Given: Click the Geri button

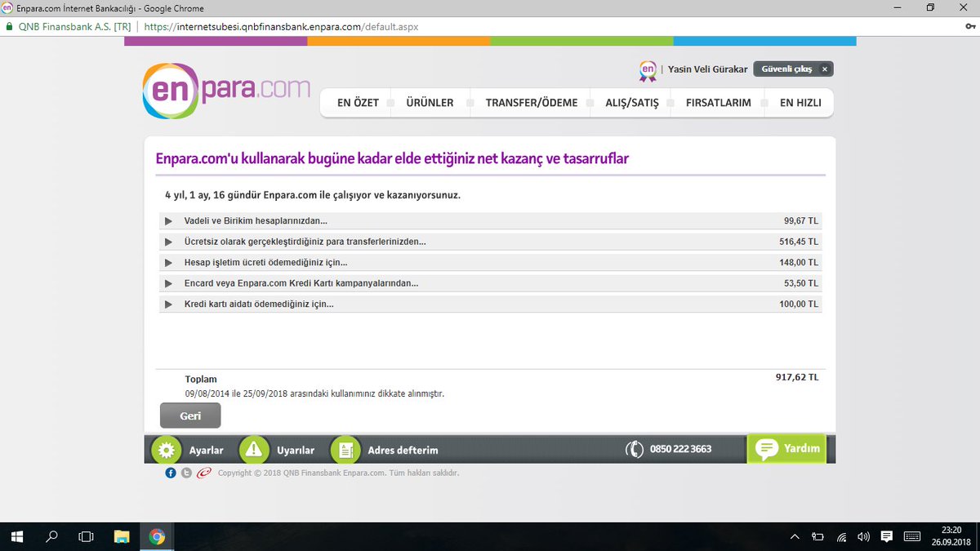Looking at the screenshot, I should 190,415.
